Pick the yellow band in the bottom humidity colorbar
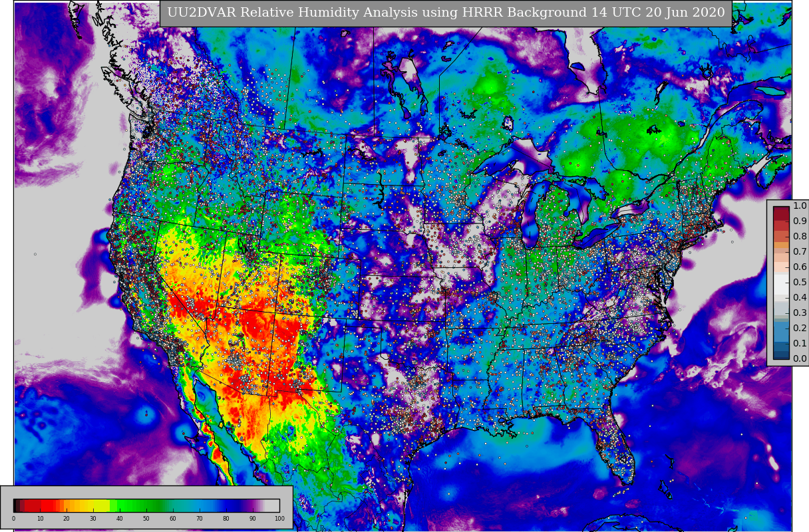This screenshot has height=532, width=809. click(100, 505)
